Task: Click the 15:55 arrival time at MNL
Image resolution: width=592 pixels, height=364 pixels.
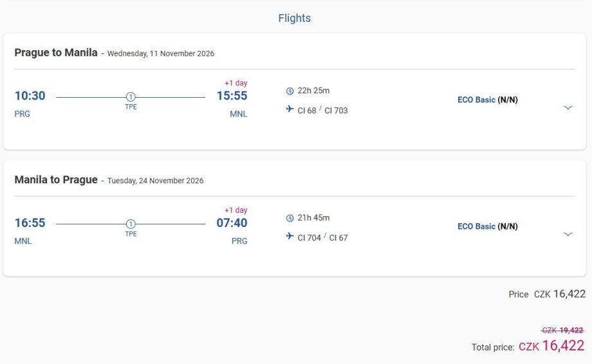Action: [232, 96]
